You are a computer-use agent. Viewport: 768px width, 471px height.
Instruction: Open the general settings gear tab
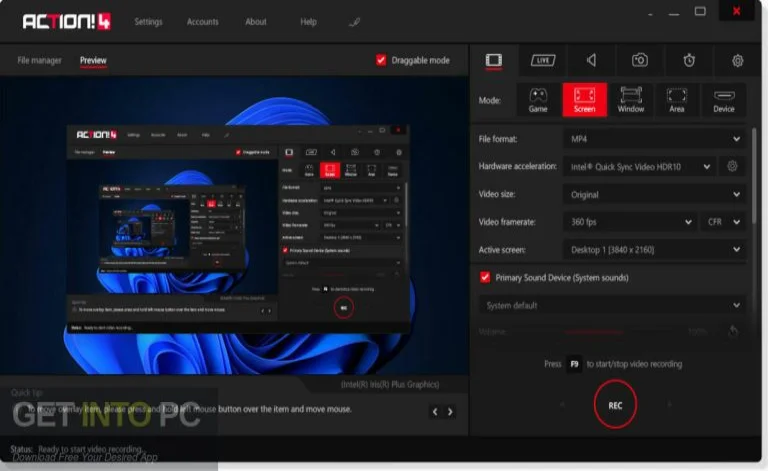point(737,60)
